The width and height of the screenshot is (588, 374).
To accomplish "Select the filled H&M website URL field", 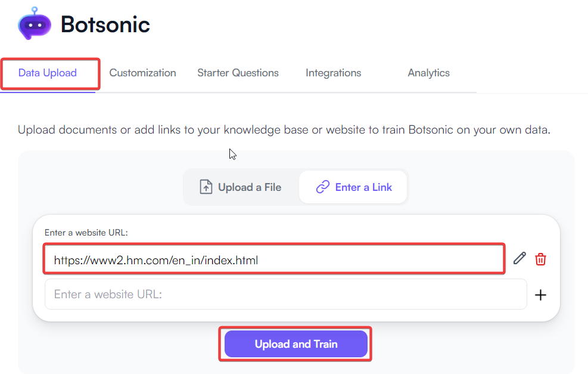I will (274, 259).
